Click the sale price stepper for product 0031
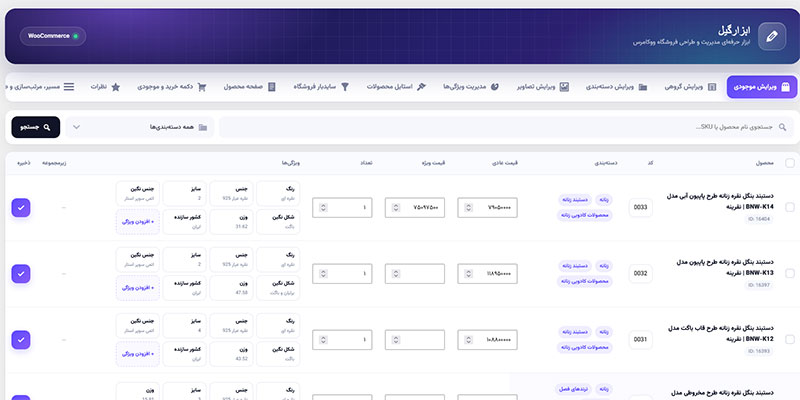The image size is (800, 400). (396, 340)
